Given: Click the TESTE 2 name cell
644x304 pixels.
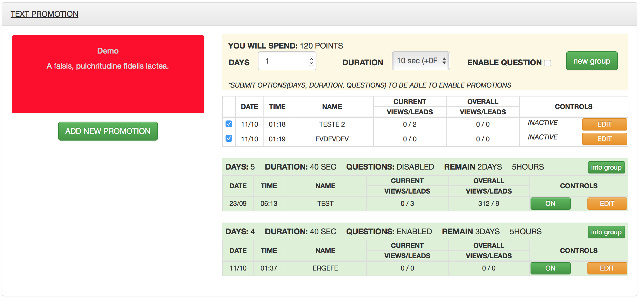Looking at the screenshot, I should tap(332, 124).
